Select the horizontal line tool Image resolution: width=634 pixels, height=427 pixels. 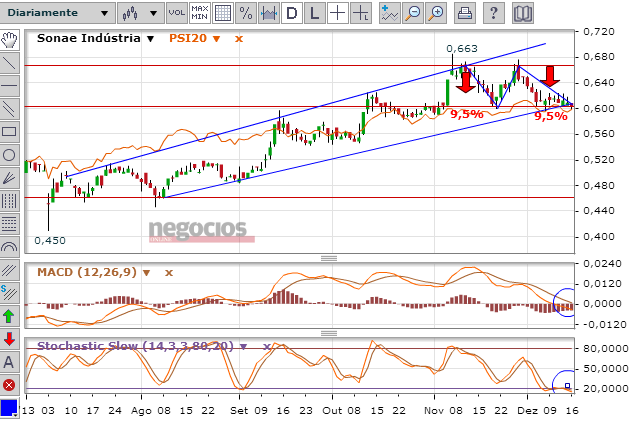pos(9,86)
